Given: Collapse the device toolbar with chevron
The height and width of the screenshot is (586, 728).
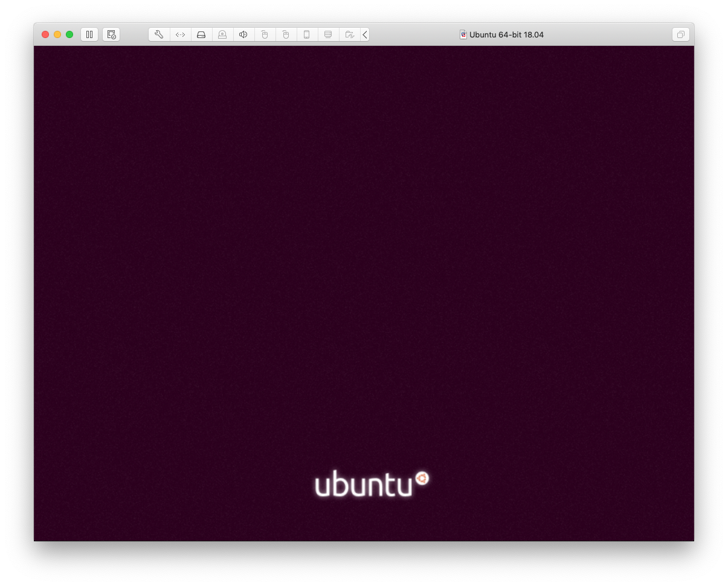Looking at the screenshot, I should (365, 34).
